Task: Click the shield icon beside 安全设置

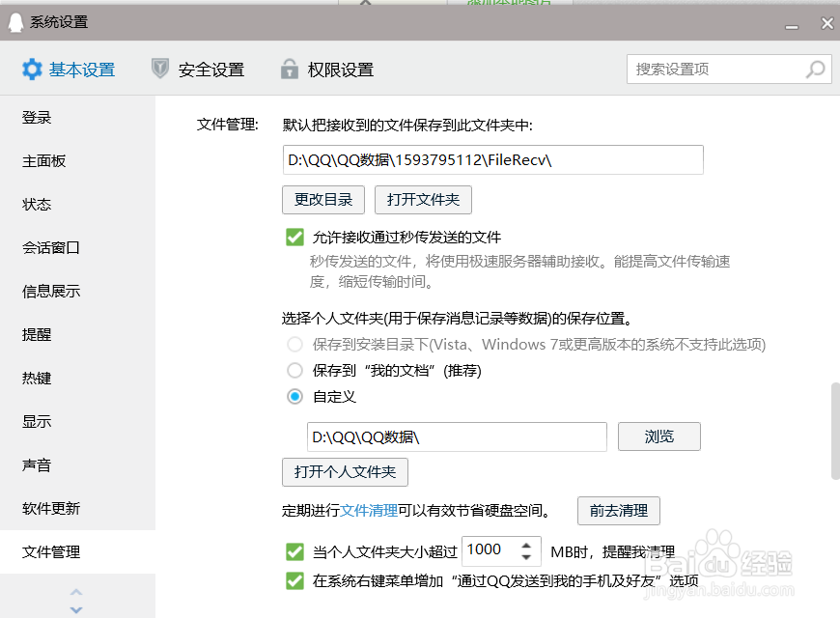Action: click(x=160, y=69)
